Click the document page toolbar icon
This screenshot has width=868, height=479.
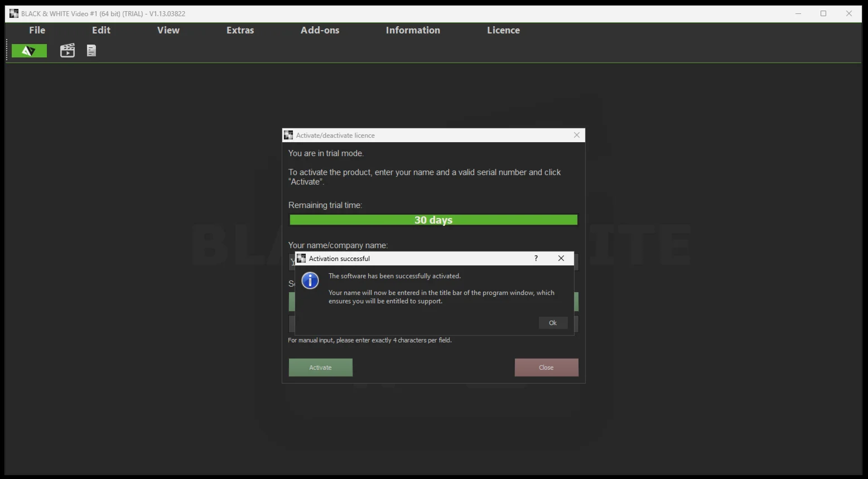pos(91,51)
